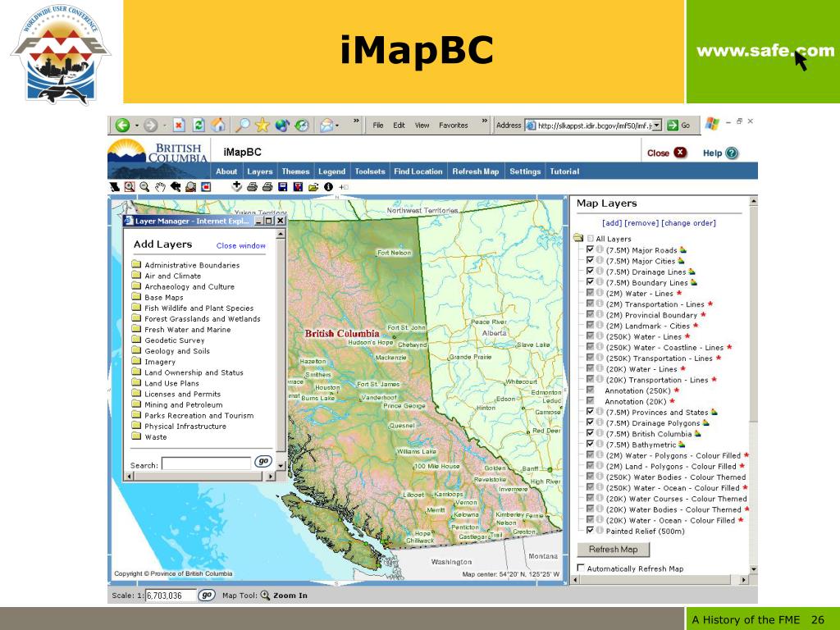Open the Legend menu tab
Viewport: 840px width, 630px height.
(331, 171)
